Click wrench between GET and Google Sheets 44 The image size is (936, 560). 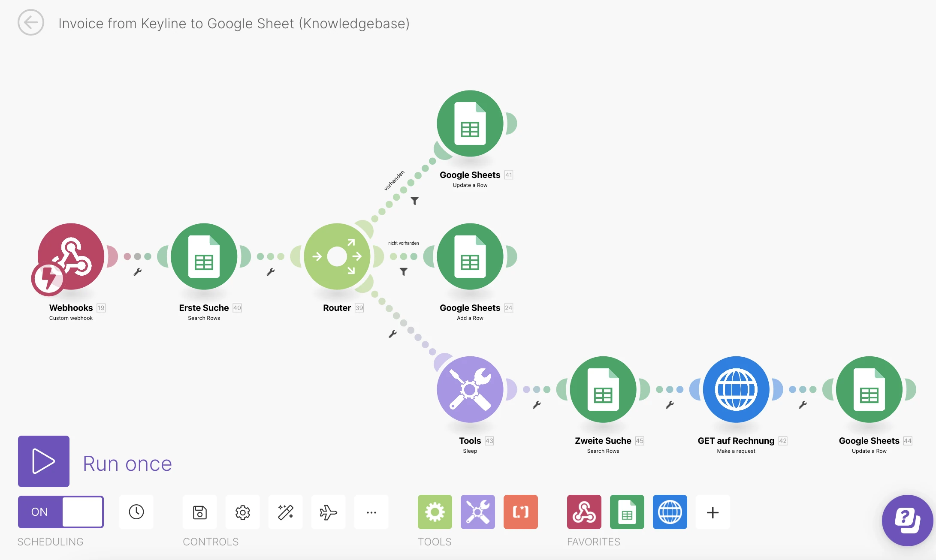pyautogui.click(x=803, y=405)
